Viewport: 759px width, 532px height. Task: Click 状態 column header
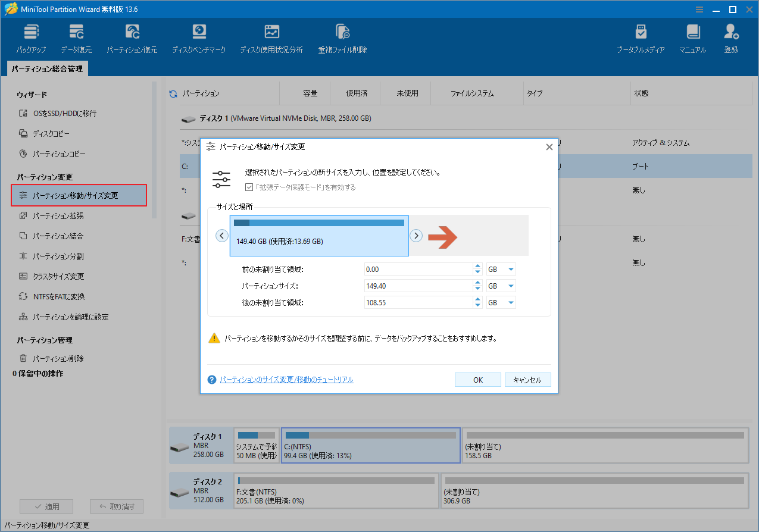click(641, 93)
